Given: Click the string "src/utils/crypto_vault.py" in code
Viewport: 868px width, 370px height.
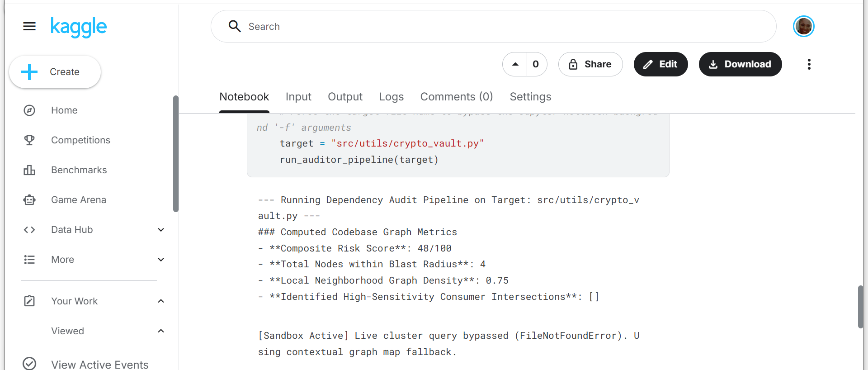Looking at the screenshot, I should [x=407, y=143].
